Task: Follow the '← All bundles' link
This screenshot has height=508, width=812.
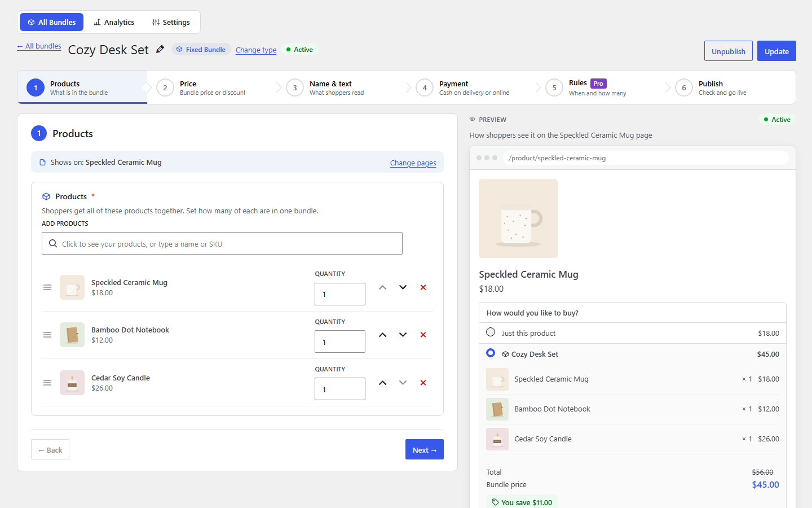Action: [x=39, y=46]
